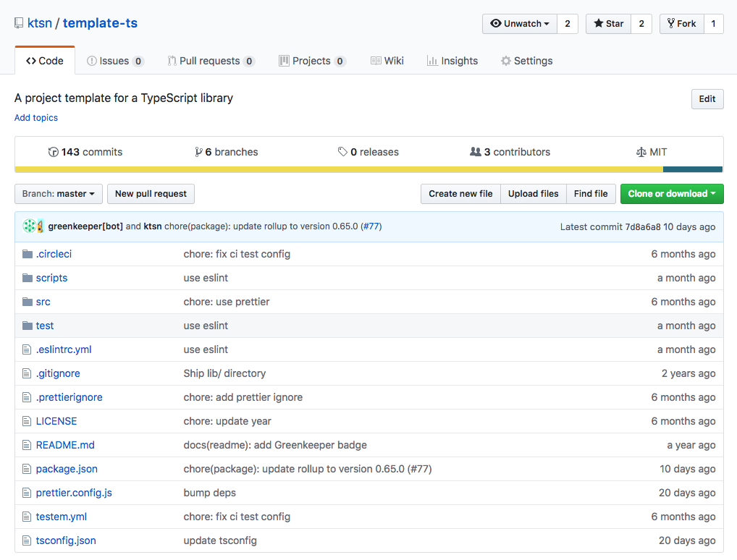Click the Add topics link
This screenshot has height=560, width=737.
(35, 118)
